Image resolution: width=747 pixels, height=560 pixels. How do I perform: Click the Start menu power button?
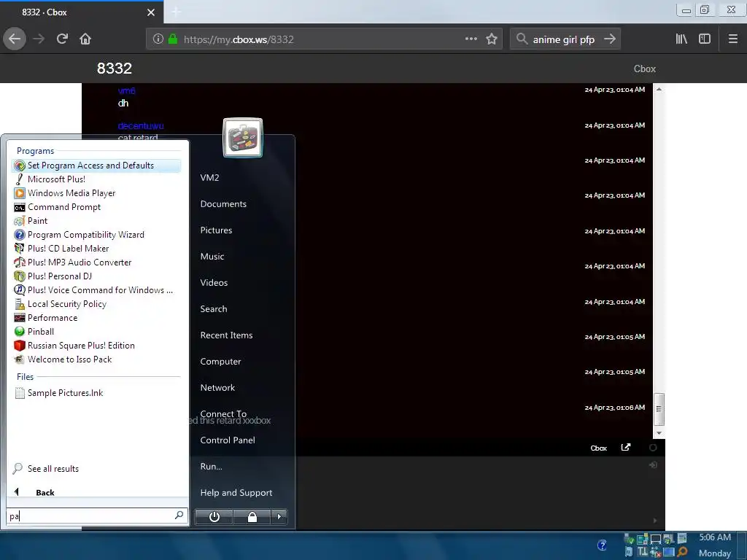214,517
